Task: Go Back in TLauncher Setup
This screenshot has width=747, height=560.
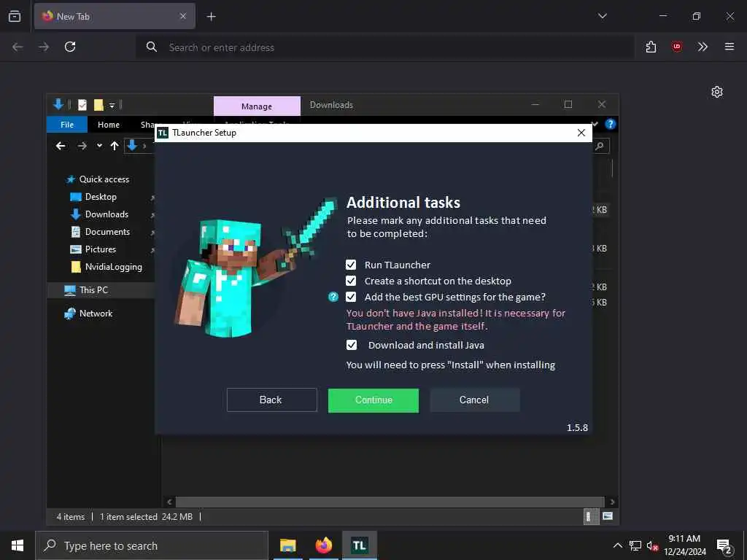Action: point(271,400)
